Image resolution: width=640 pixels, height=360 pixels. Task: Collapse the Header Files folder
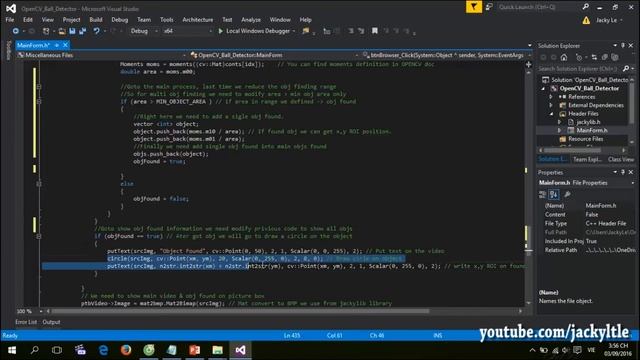point(551,114)
